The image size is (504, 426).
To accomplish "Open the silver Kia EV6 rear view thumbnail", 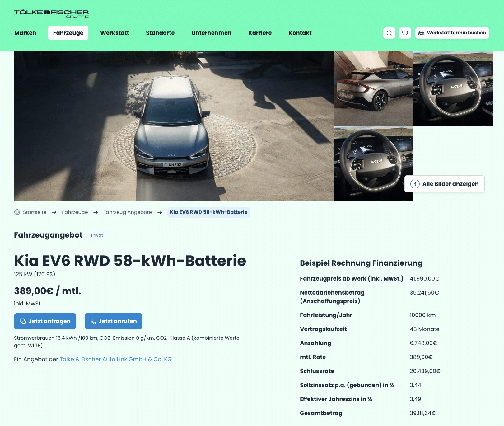I will [x=373, y=88].
